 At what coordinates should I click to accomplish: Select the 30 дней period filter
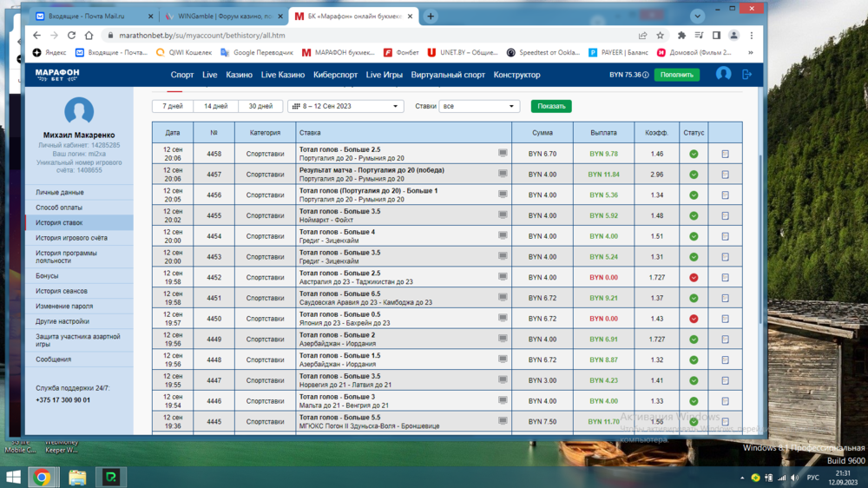(x=260, y=106)
